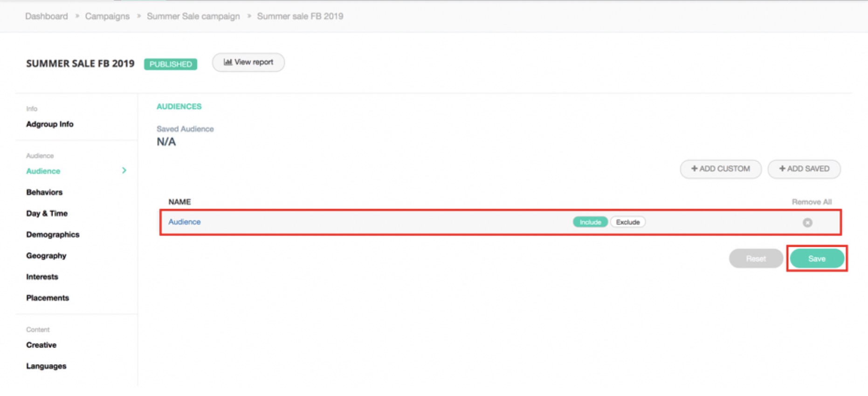Viewport: 868px width, 396px height.
Task: Click the ADD SAVED button
Action: coord(804,169)
